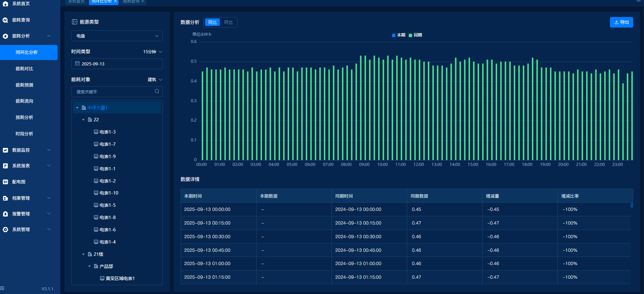Image resolution: width=644 pixels, height=294 pixels.
Task: Click the 导出 export button
Action: pos(621,22)
